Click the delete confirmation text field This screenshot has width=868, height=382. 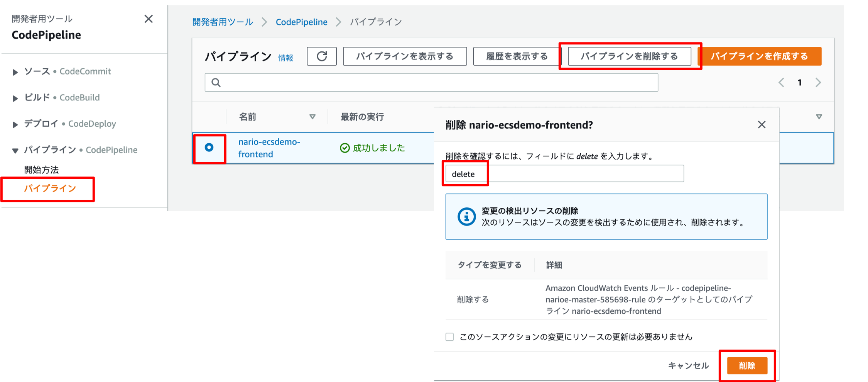tap(564, 174)
